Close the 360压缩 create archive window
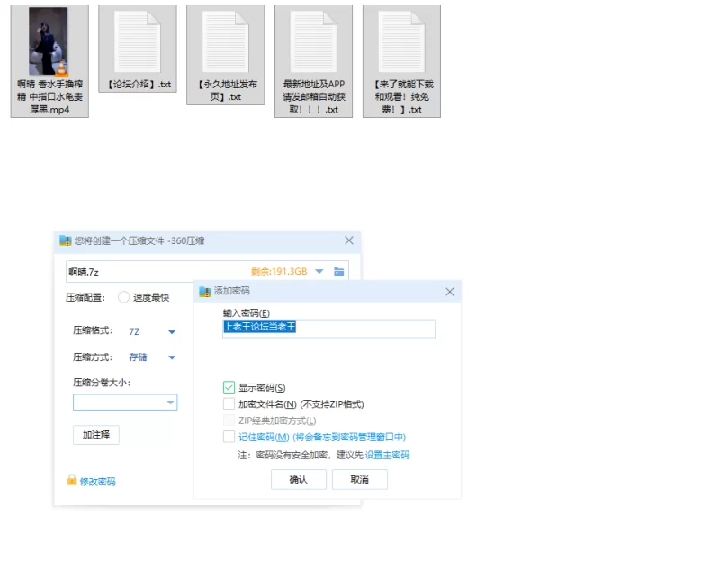This screenshot has height=588, width=720. coord(349,240)
